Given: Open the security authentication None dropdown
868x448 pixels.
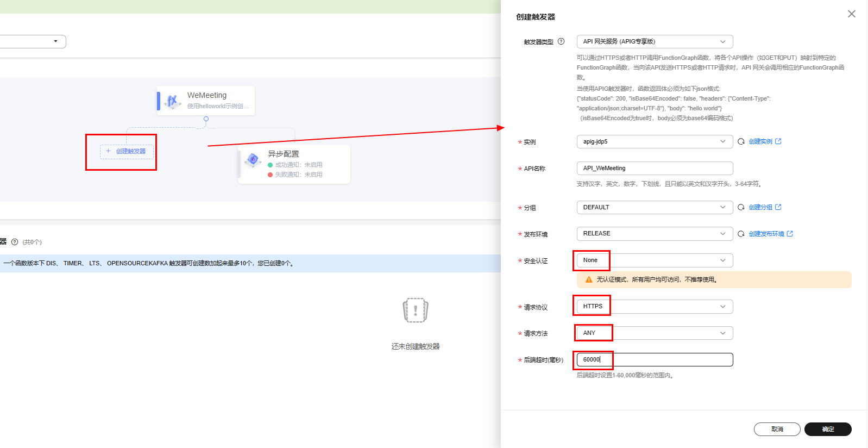Looking at the screenshot, I should (x=654, y=260).
